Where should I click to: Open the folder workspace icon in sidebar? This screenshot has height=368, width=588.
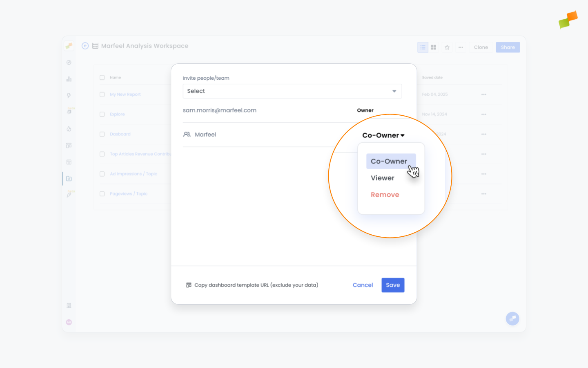coord(69,178)
